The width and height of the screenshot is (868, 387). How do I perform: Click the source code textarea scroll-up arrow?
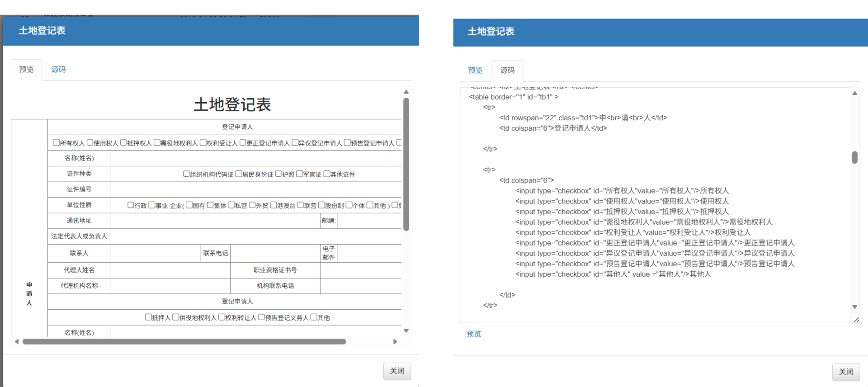pos(854,94)
